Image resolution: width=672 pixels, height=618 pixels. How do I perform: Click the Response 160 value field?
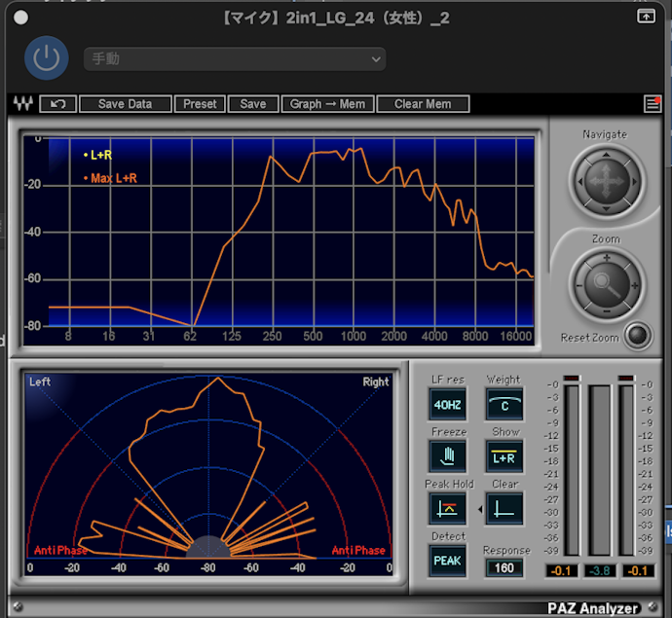[504, 568]
